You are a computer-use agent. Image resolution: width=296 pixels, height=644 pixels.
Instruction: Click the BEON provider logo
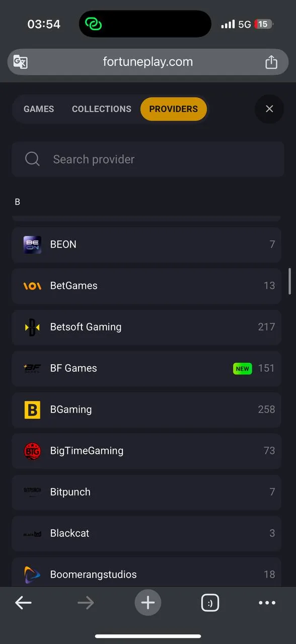(32, 245)
